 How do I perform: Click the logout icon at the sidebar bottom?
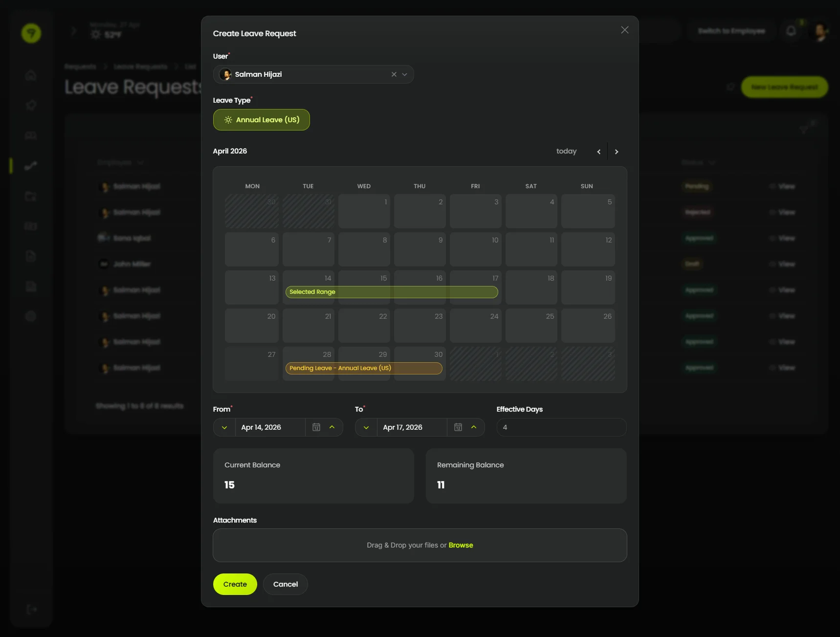point(31,609)
